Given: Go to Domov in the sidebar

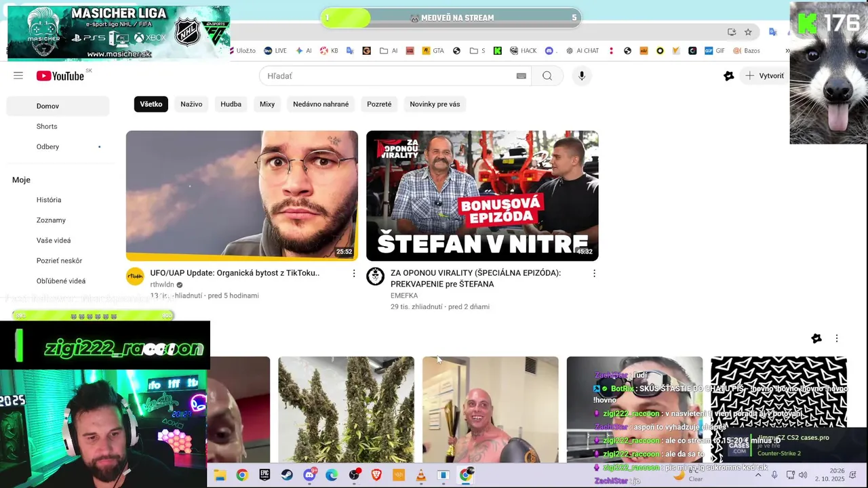Looking at the screenshot, I should [x=58, y=106].
